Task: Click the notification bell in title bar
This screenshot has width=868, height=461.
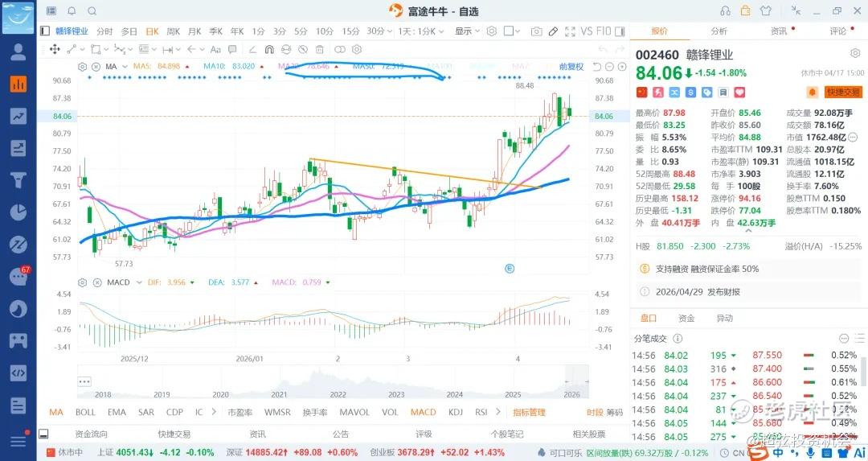Action: [72, 10]
